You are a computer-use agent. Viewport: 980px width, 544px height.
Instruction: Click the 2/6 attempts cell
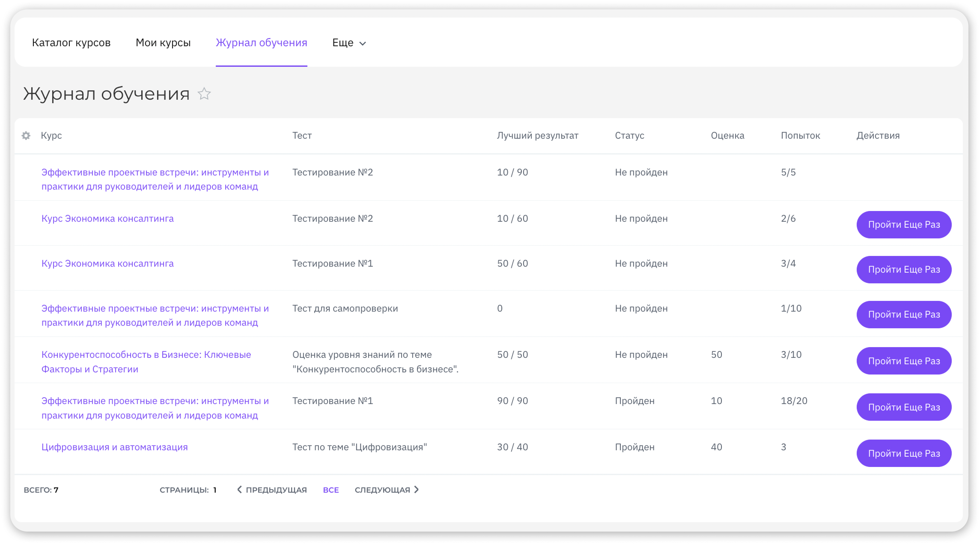(788, 218)
